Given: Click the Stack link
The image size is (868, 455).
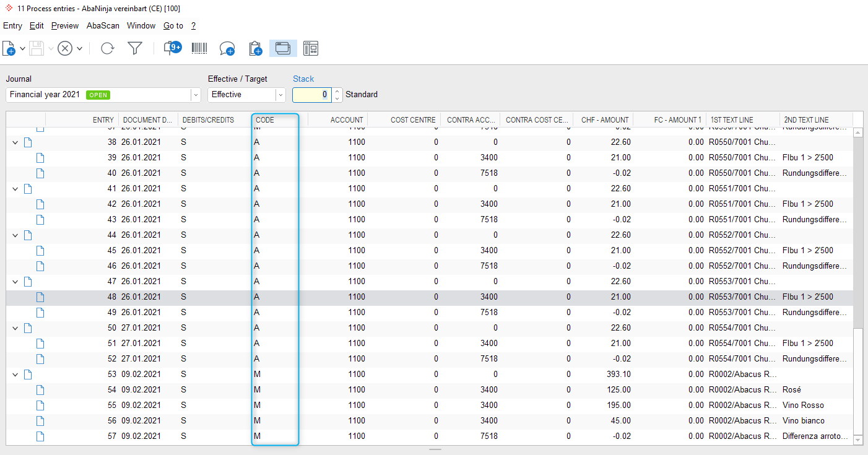Looking at the screenshot, I should tap(303, 79).
